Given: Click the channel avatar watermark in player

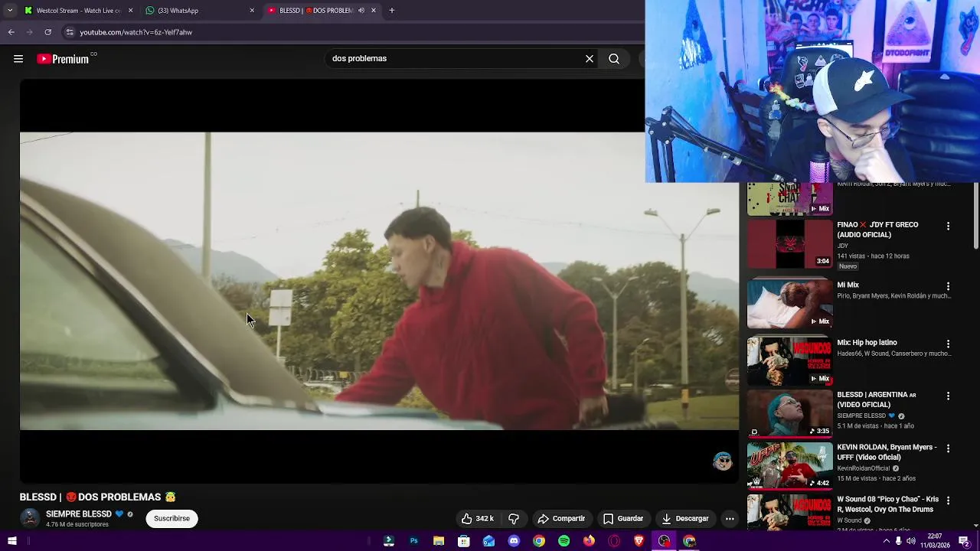Looking at the screenshot, I should click(722, 461).
